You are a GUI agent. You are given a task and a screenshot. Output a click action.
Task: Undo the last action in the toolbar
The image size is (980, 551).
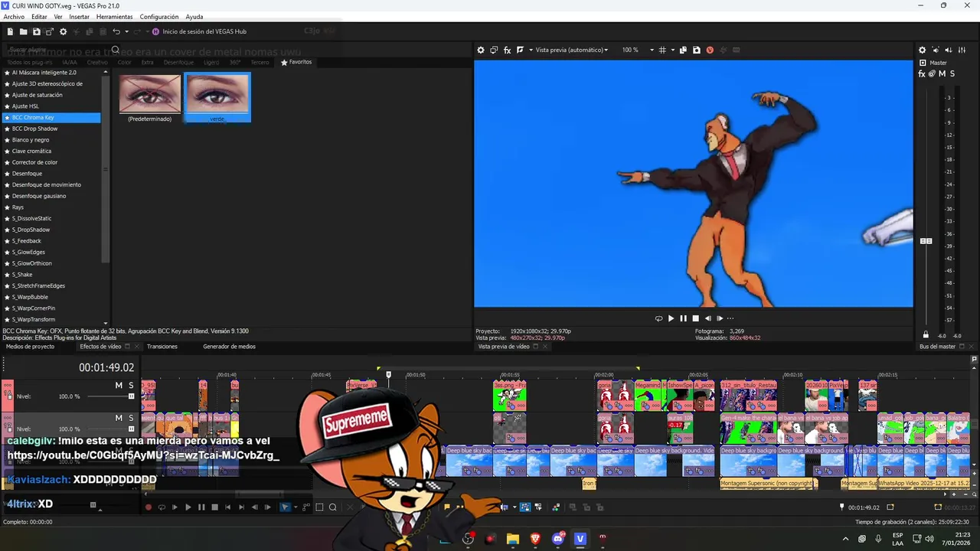[116, 31]
